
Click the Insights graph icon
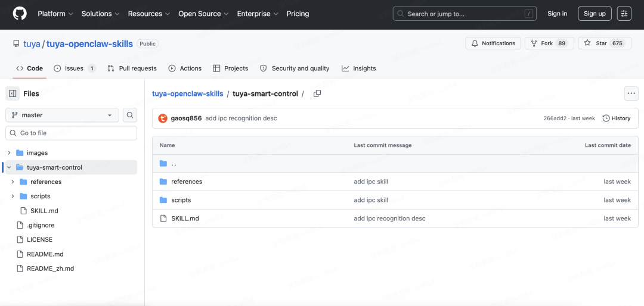(x=345, y=68)
